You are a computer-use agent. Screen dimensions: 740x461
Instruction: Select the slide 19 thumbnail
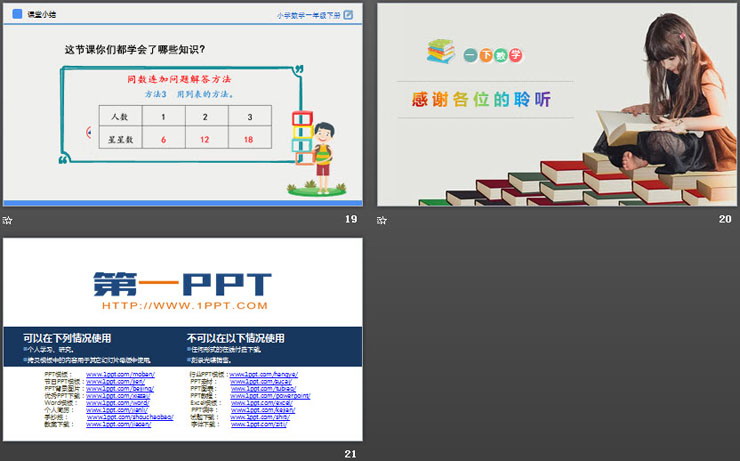[x=182, y=104]
